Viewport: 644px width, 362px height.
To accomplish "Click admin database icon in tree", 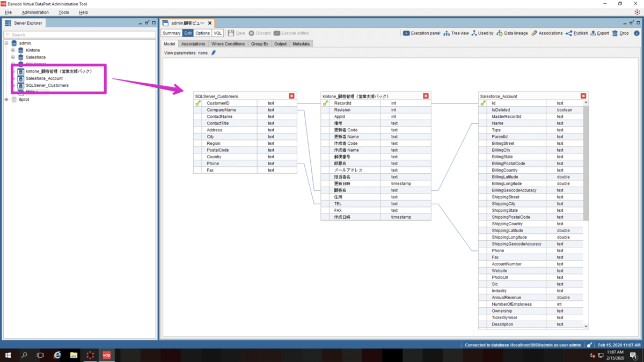I will pos(14,43).
